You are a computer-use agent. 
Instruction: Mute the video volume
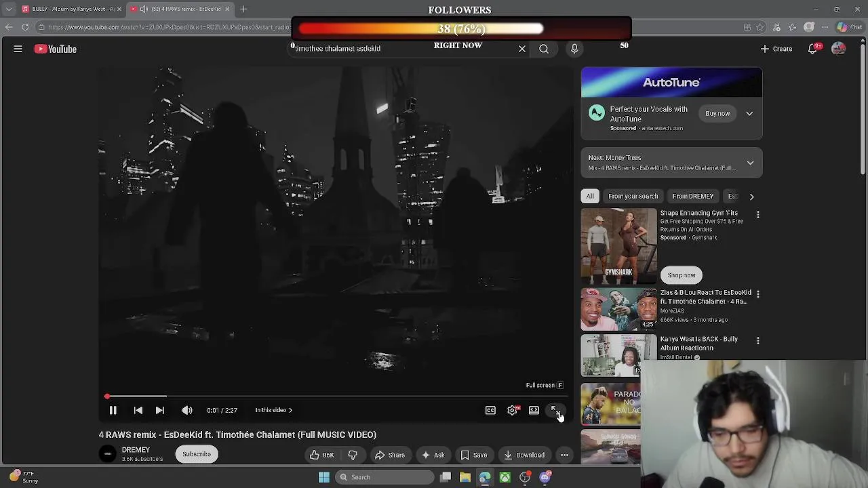(x=187, y=410)
